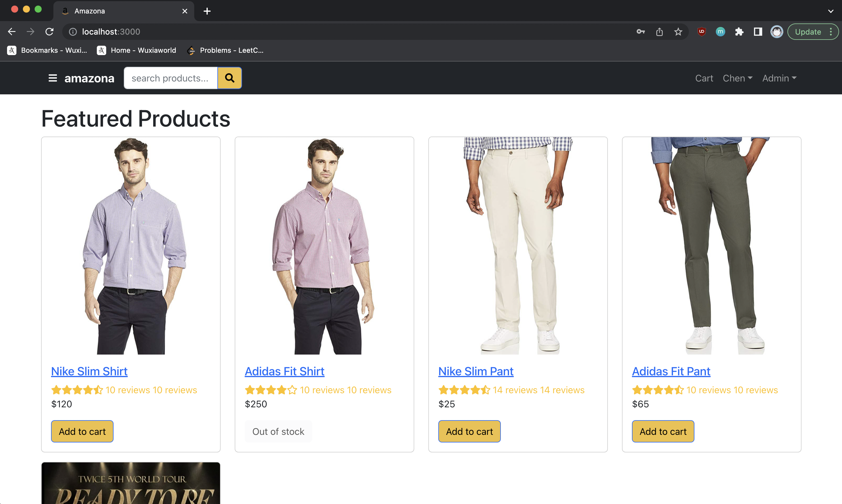The image size is (842, 504).
Task: Add the Nike Slim Pant to cart
Action: point(469,431)
